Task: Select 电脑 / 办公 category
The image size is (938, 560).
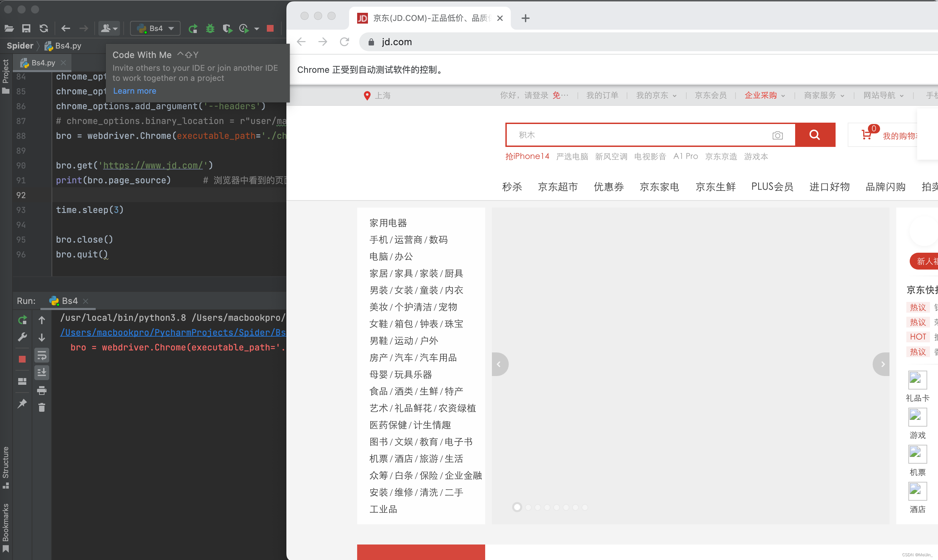Action: [x=391, y=257]
